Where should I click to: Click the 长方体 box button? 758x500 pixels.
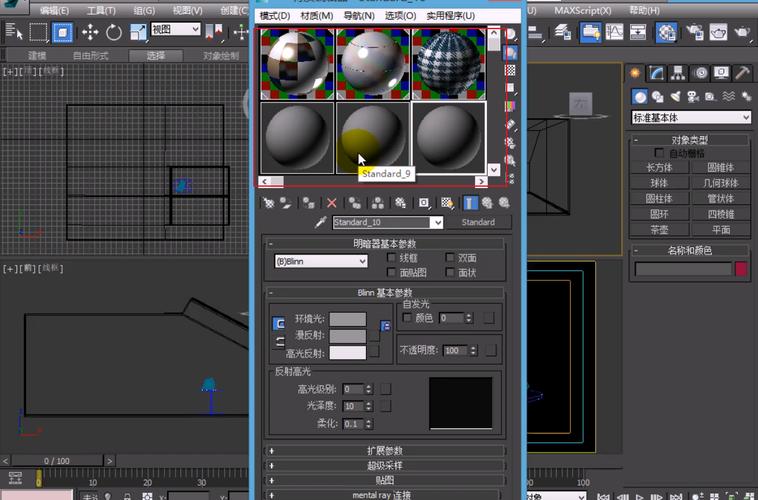point(659,168)
